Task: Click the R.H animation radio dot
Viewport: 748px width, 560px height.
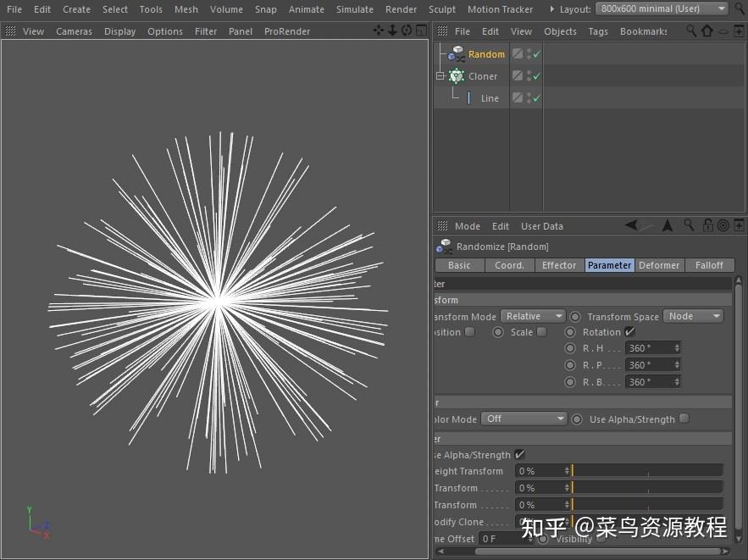Action: click(569, 348)
